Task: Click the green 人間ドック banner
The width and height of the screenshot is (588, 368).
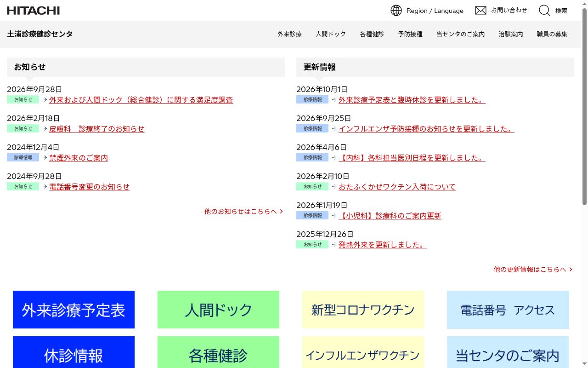Action: point(218,310)
